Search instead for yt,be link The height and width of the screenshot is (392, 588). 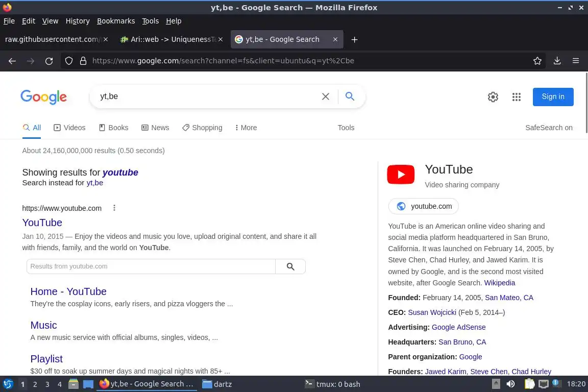[x=95, y=183]
